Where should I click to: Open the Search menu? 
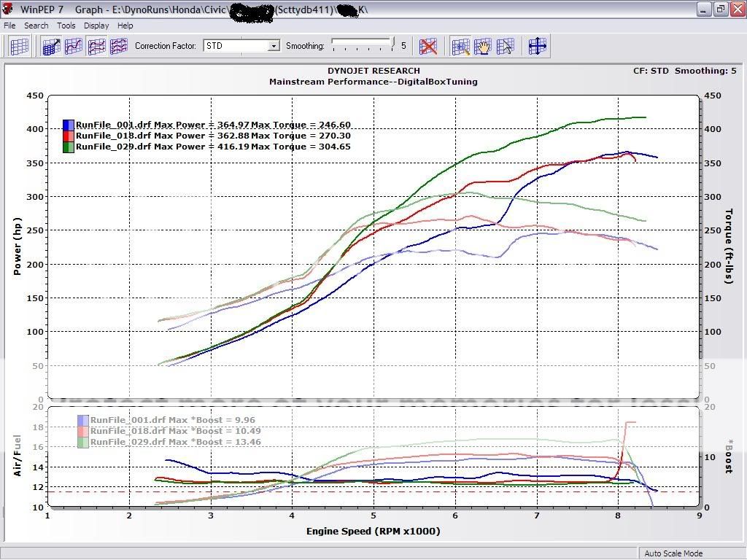tap(36, 26)
